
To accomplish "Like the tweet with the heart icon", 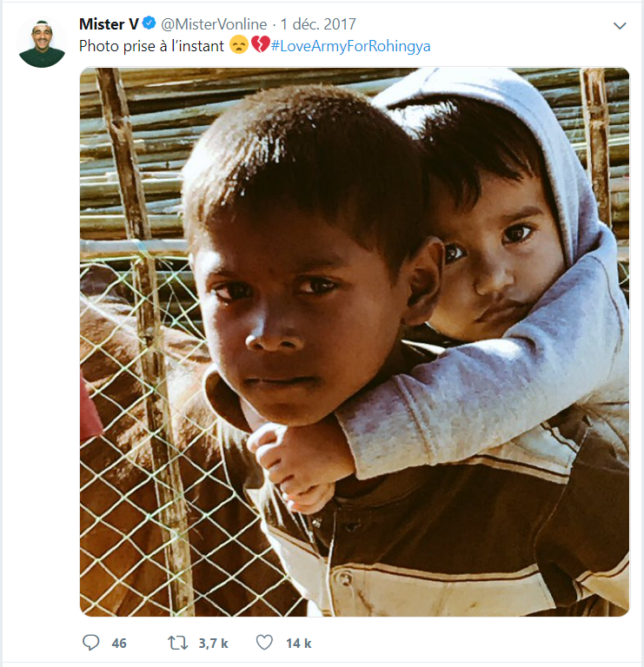I will point(264,643).
